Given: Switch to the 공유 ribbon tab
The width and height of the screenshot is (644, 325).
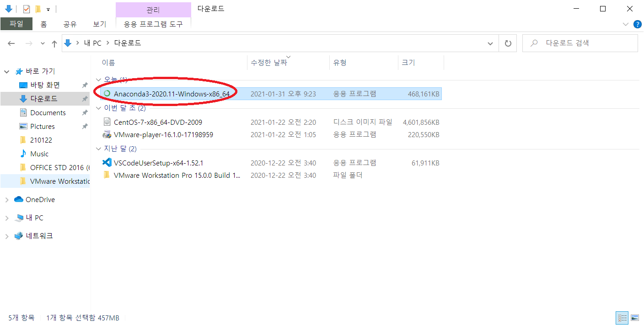Looking at the screenshot, I should [70, 24].
